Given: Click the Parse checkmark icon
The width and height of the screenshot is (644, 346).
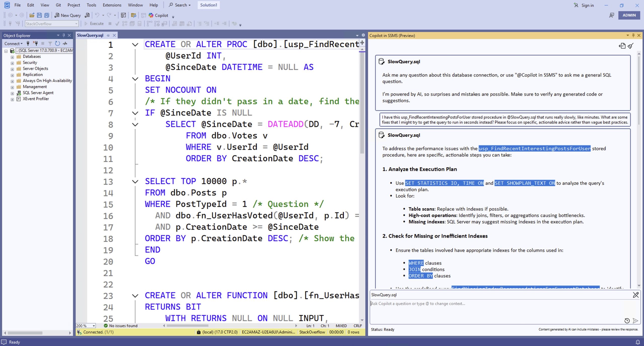Looking at the screenshot, I should [117, 24].
